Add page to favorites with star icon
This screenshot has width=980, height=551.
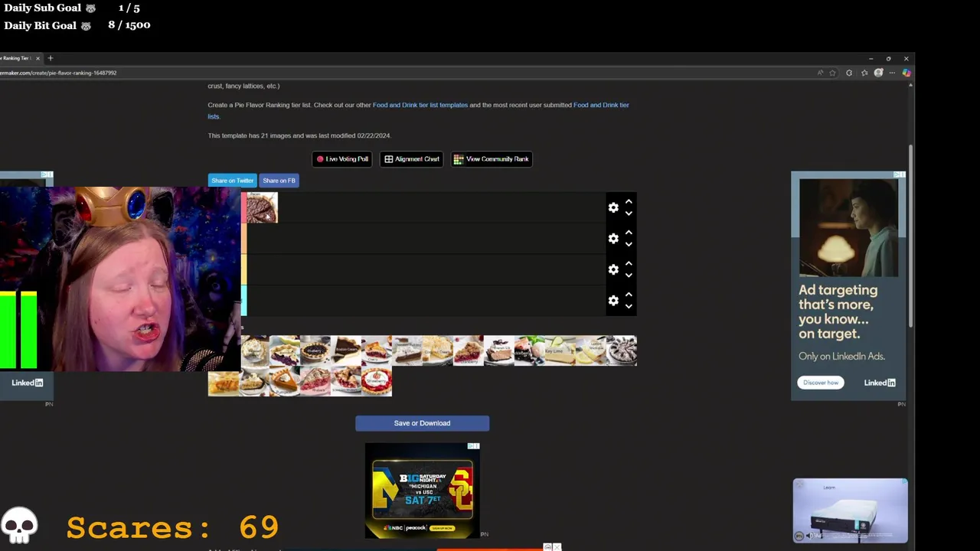pyautogui.click(x=833, y=73)
